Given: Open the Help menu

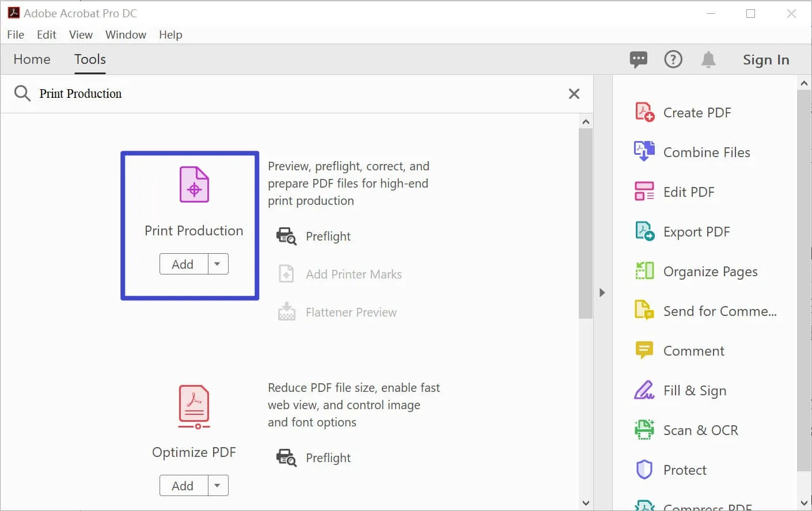Looking at the screenshot, I should click(170, 35).
